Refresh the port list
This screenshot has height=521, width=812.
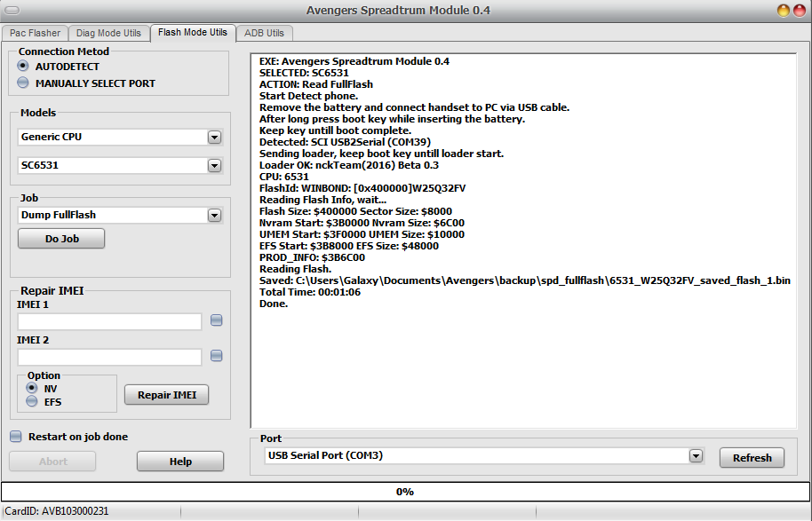pyautogui.click(x=752, y=458)
